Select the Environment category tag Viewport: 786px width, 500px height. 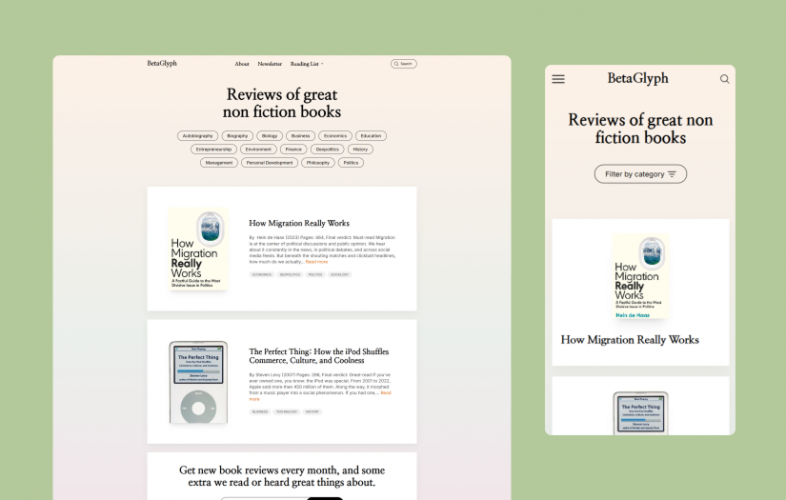[258, 149]
